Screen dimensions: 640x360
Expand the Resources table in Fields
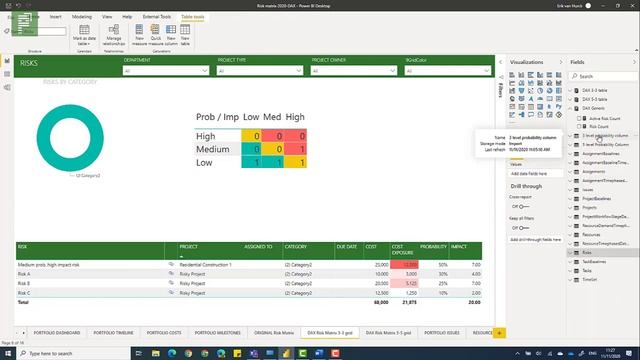570,235
